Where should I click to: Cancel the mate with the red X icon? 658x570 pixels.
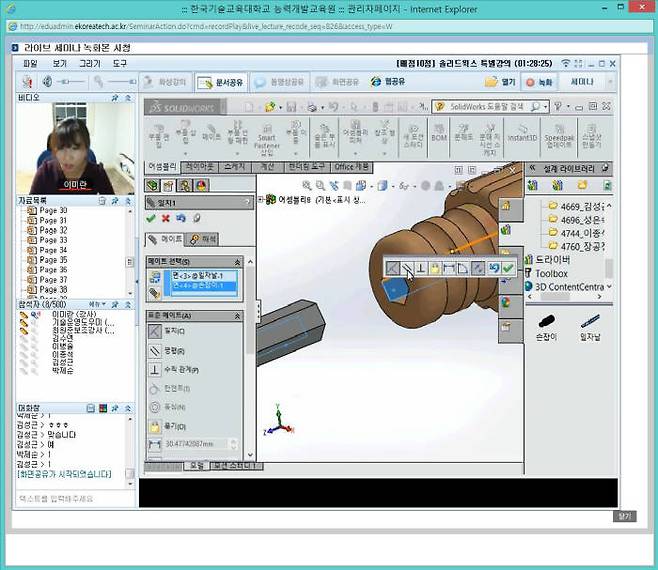166,218
